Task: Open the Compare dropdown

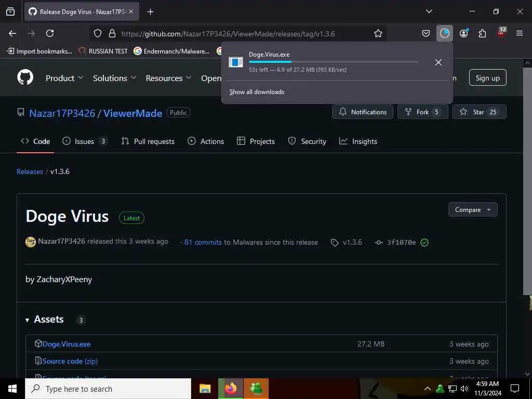Action: click(x=473, y=210)
